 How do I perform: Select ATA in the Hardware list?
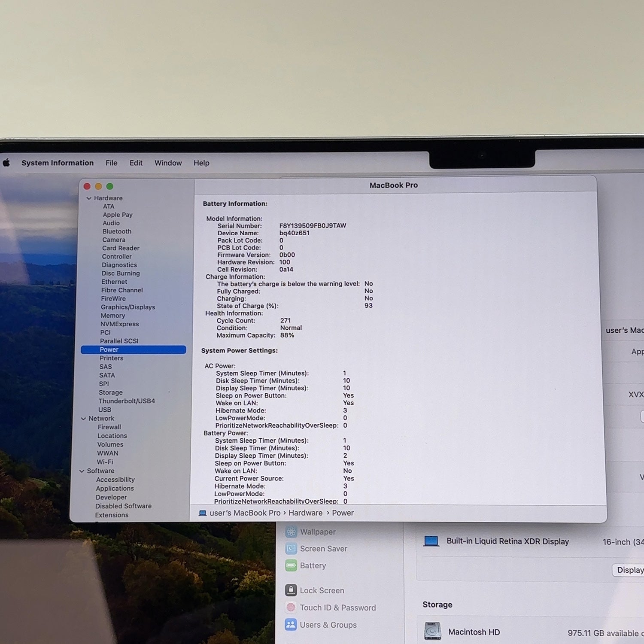[109, 207]
